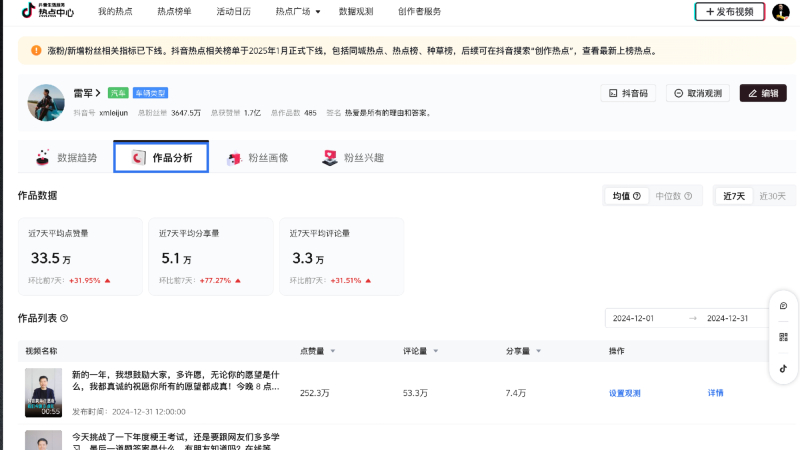The width and height of the screenshot is (800, 450).
Task: Open 数据观测 in the top navigation
Action: pos(356,11)
